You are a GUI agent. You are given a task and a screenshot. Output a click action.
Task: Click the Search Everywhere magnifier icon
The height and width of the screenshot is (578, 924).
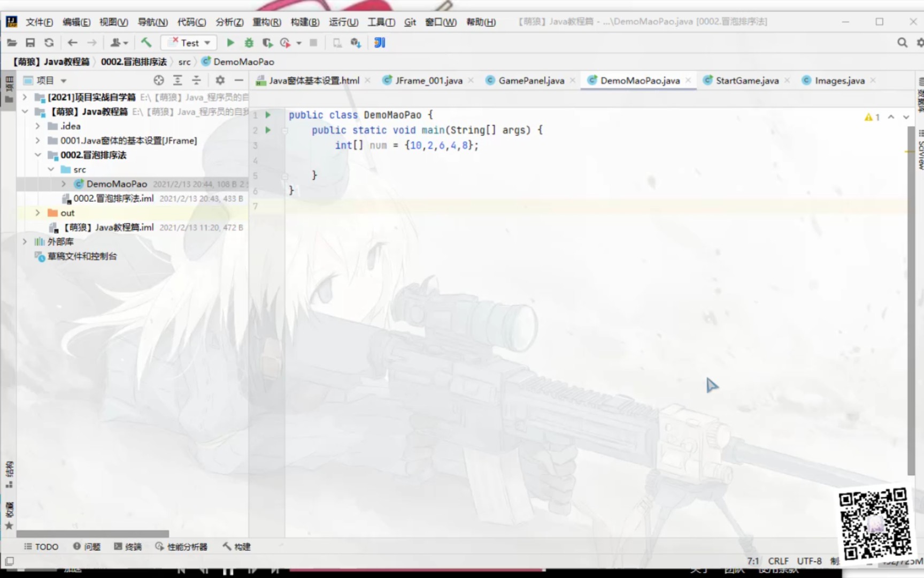[x=903, y=43]
